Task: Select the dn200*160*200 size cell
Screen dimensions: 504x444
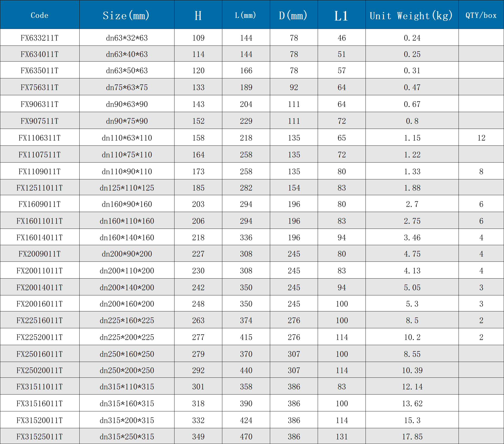Action: coord(127,304)
